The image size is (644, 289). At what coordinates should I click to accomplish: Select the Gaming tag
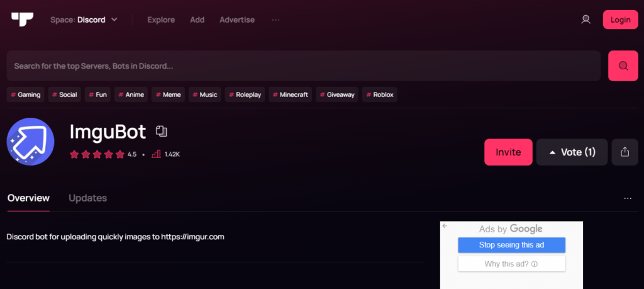[25, 94]
